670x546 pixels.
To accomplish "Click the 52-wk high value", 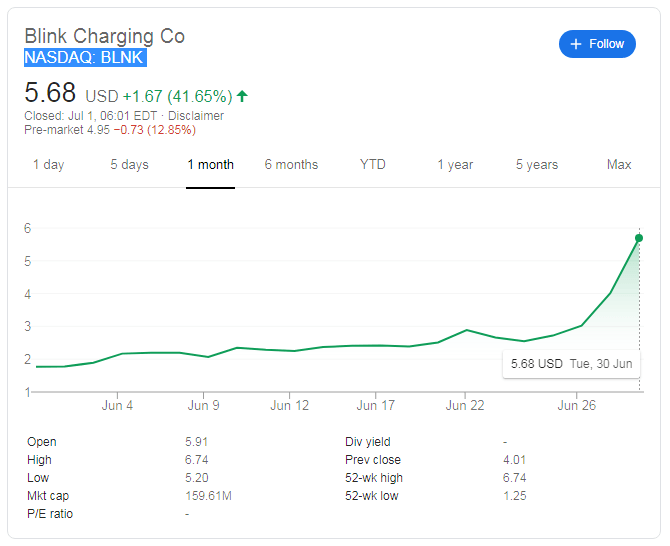I will coord(514,478).
